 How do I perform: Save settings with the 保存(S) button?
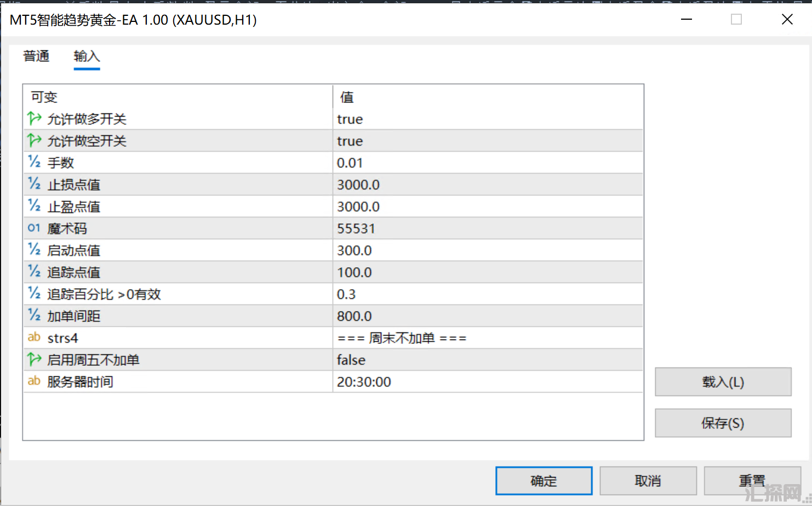(x=723, y=423)
